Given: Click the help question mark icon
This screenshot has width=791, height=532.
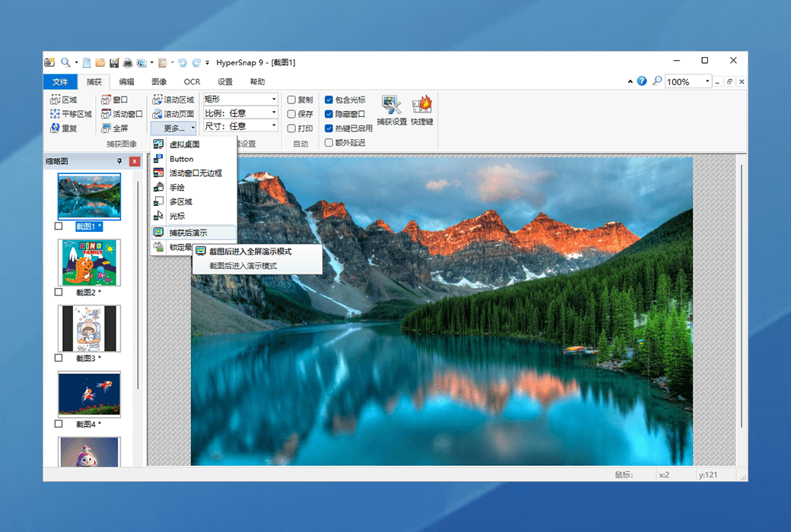Looking at the screenshot, I should 642,81.
